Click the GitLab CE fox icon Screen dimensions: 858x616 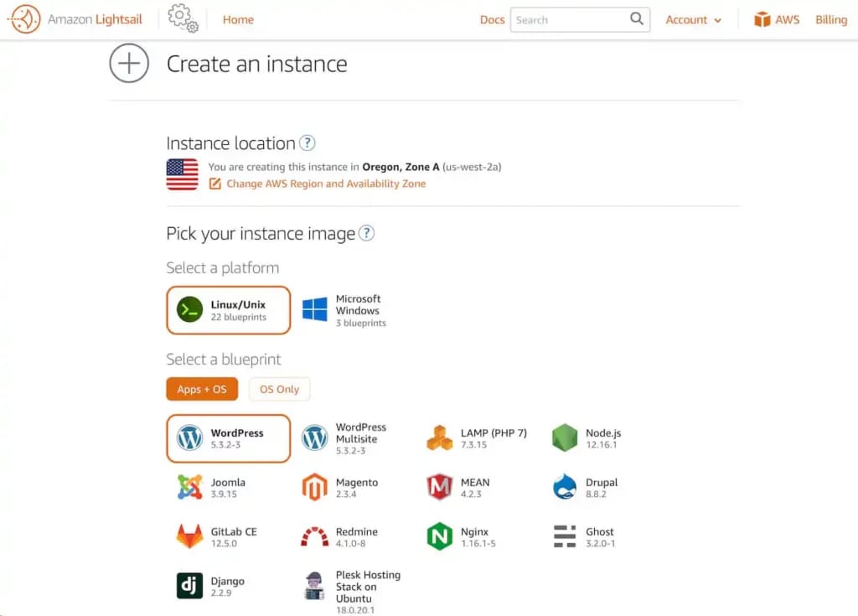click(x=190, y=536)
